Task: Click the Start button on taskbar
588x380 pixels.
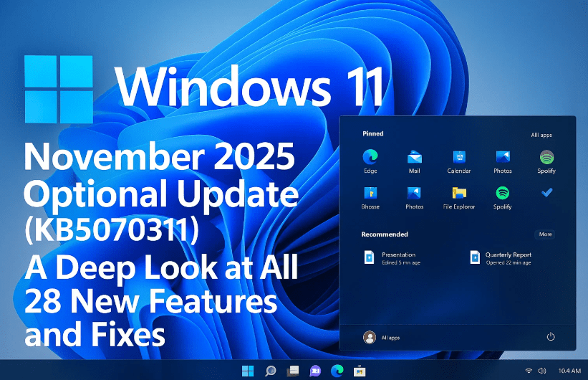Action: [248, 371]
